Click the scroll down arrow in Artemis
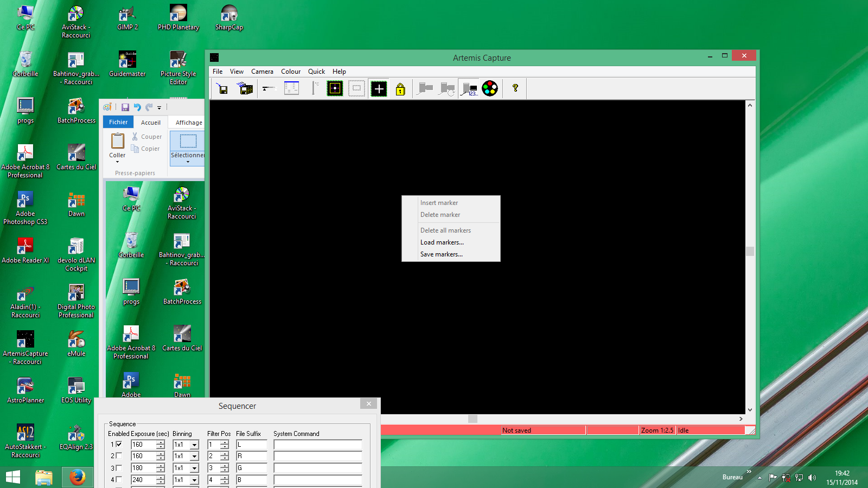The width and height of the screenshot is (868, 488). pos(750,410)
